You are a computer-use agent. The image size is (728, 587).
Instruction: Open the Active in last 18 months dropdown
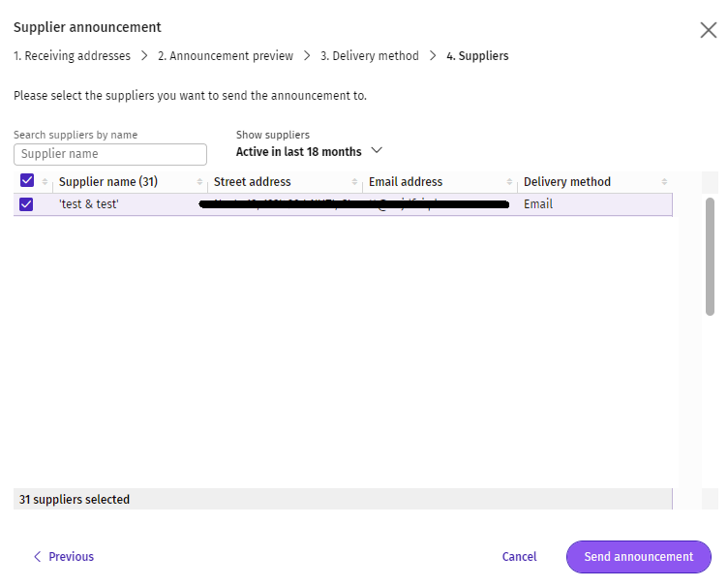tap(299, 152)
